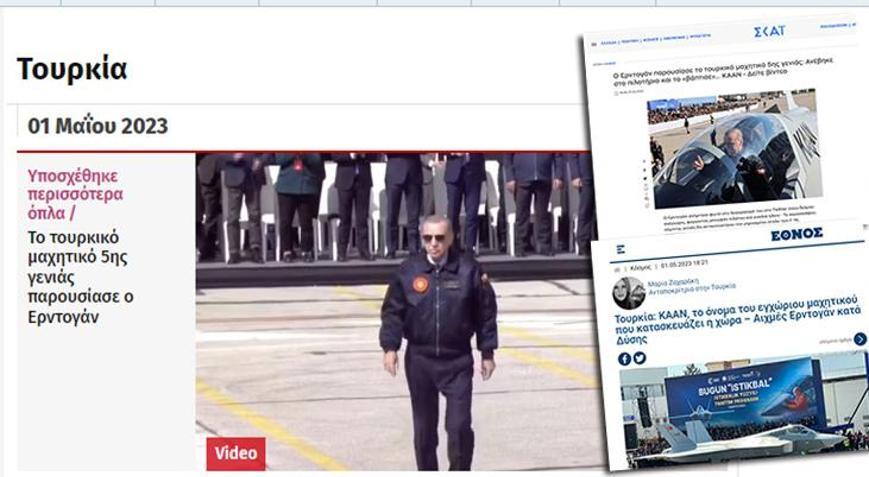Open the SKAI cockpit photo
Viewport: 869px width, 477px height.
[734, 150]
